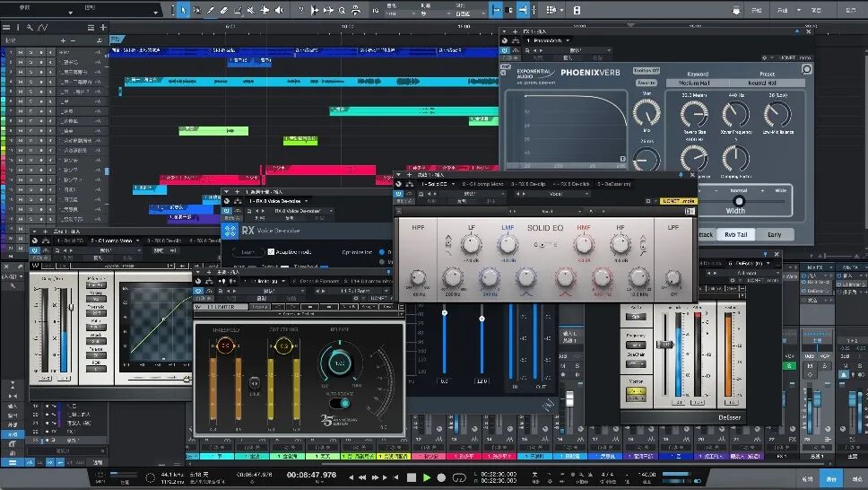Select the Mute tool in toolbar
The height and width of the screenshot is (490, 868).
point(251,10)
